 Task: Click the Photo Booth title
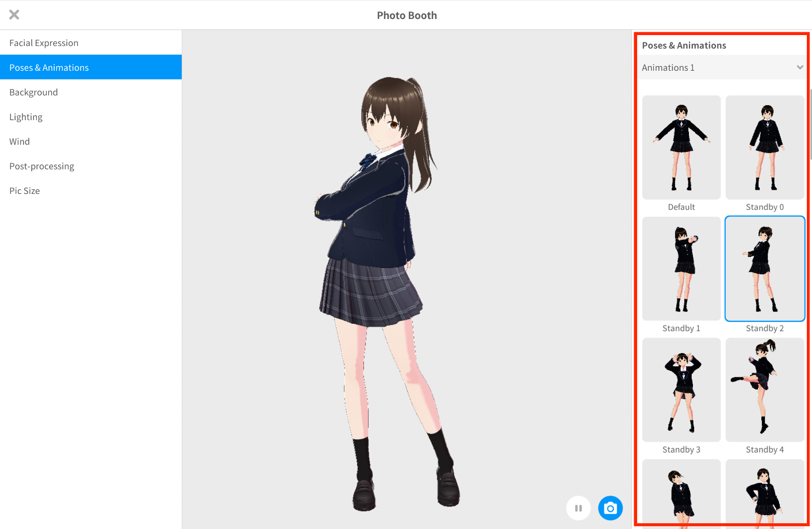coord(407,16)
